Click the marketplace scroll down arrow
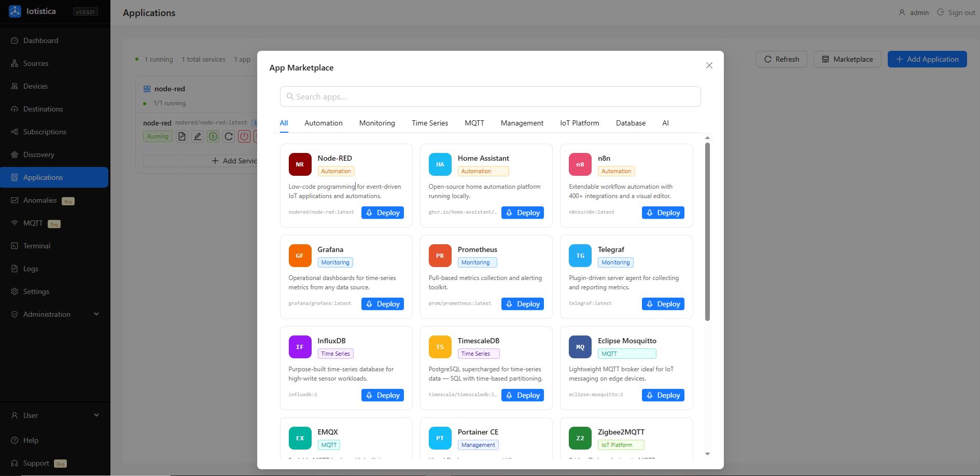The image size is (980, 476). [x=707, y=454]
